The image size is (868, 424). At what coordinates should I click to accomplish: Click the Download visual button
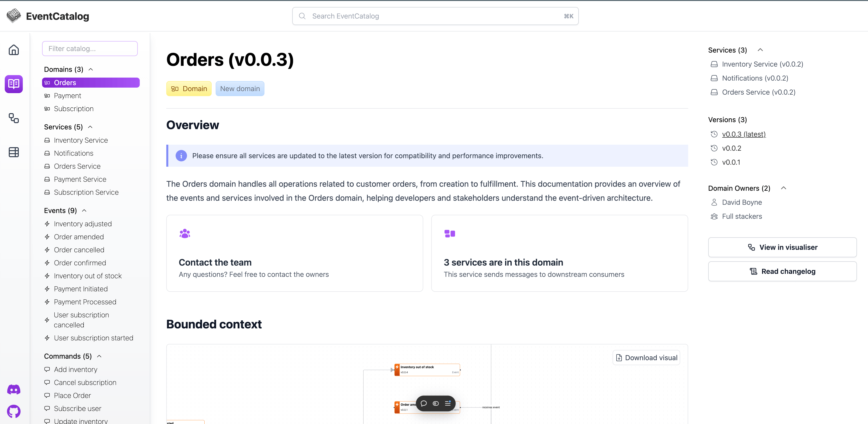pyautogui.click(x=646, y=358)
